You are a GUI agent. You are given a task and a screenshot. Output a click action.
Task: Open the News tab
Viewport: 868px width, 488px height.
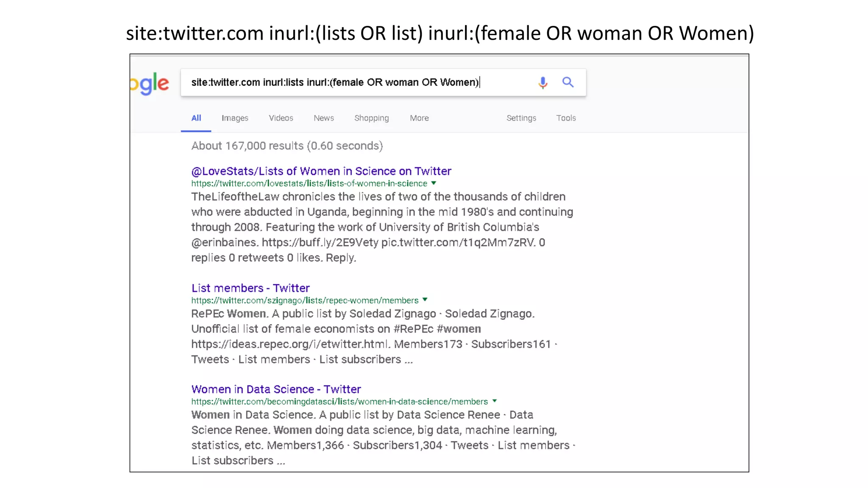[x=324, y=118]
